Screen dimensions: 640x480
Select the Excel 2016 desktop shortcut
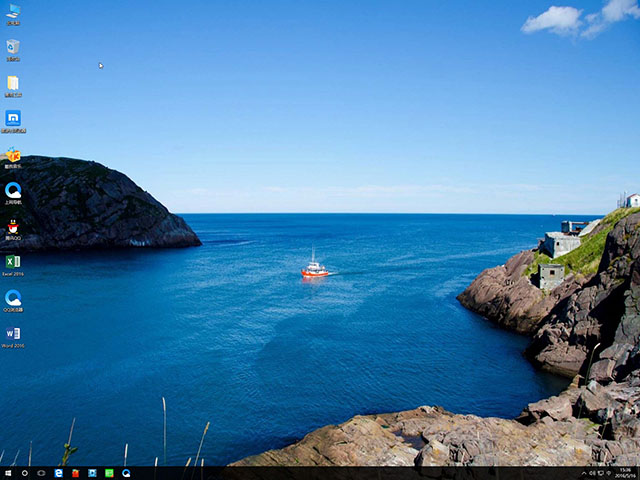[13, 262]
